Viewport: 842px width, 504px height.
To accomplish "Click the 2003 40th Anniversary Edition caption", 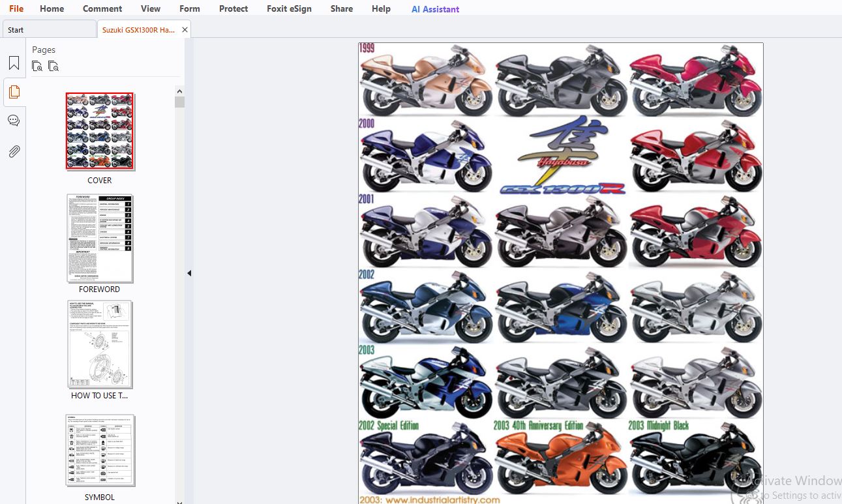I will tap(539, 426).
